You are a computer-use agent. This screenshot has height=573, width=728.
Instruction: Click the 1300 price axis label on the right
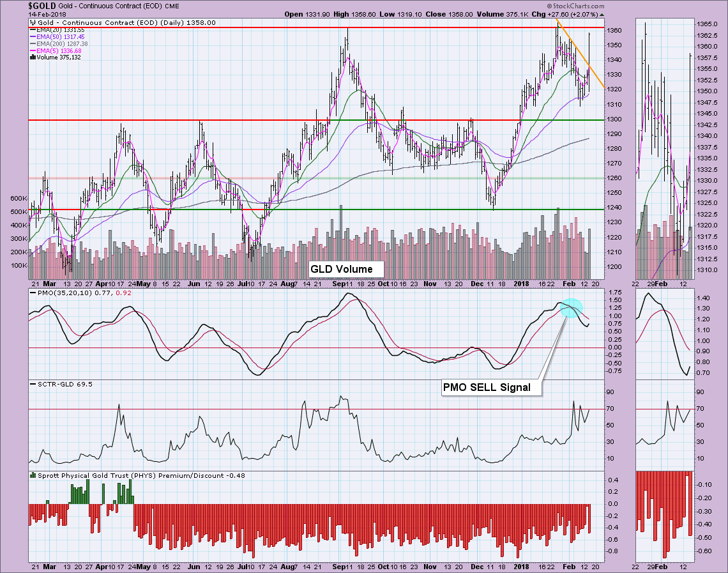point(614,119)
